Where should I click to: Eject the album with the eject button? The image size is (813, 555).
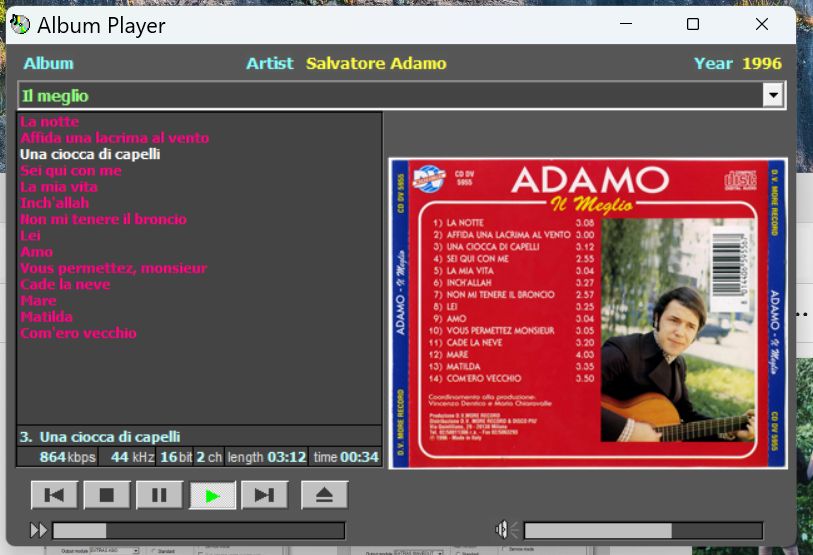[x=325, y=495]
